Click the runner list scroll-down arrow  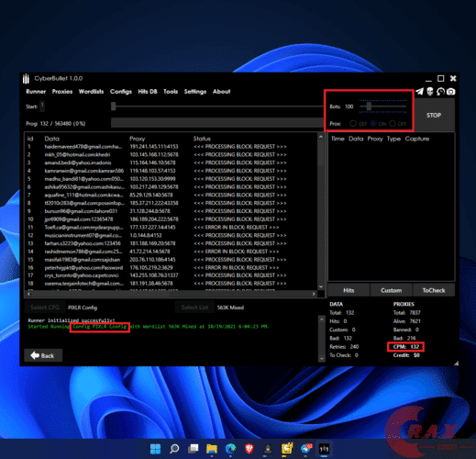[321, 286]
